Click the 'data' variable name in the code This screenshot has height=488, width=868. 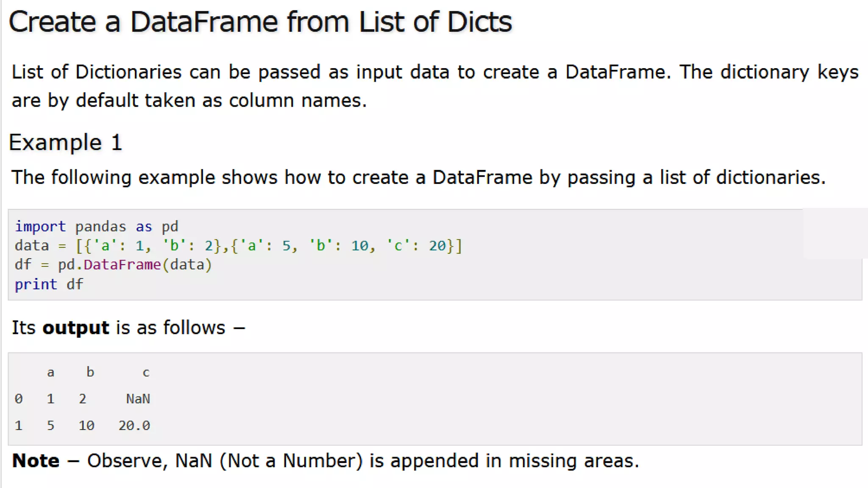coord(32,246)
